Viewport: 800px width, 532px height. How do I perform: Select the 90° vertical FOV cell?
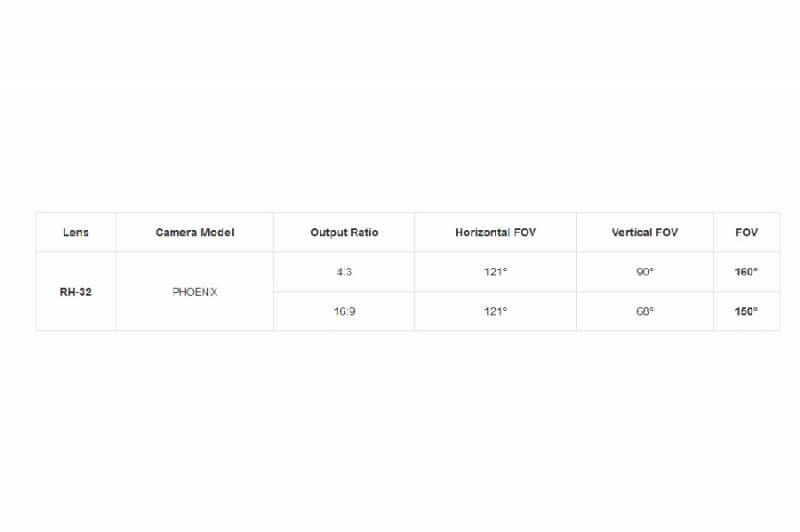pyautogui.click(x=645, y=271)
